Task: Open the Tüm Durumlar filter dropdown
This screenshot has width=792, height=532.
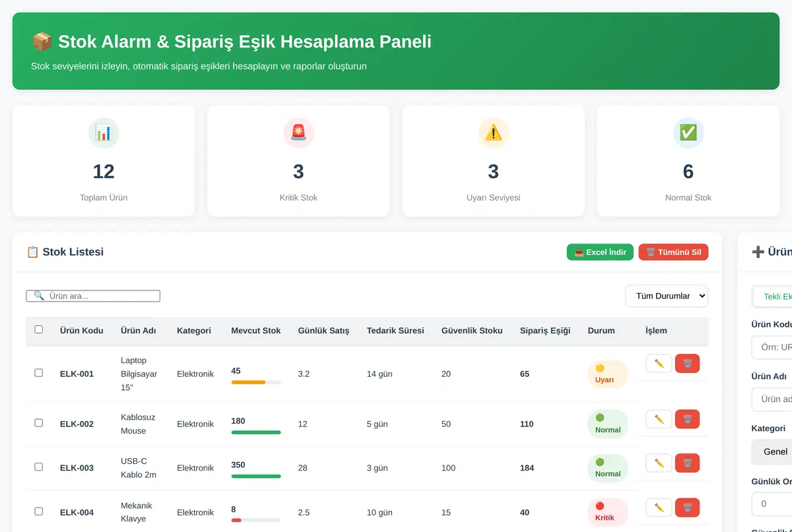Action: 667,296
